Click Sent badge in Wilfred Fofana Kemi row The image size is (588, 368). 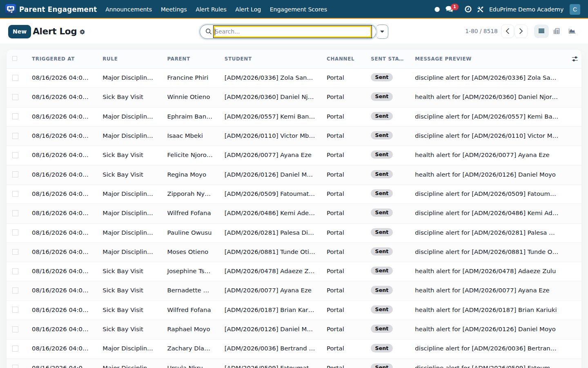pos(382,213)
